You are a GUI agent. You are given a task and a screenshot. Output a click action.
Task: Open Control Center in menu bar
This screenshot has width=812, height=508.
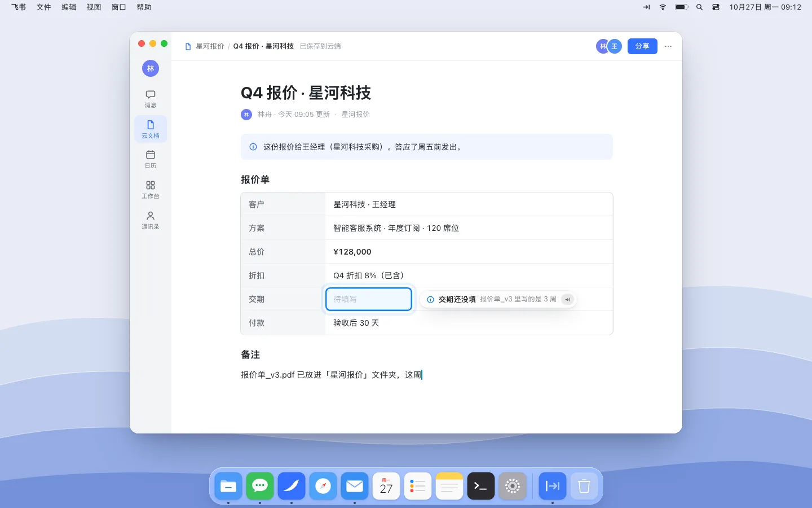tap(716, 7)
